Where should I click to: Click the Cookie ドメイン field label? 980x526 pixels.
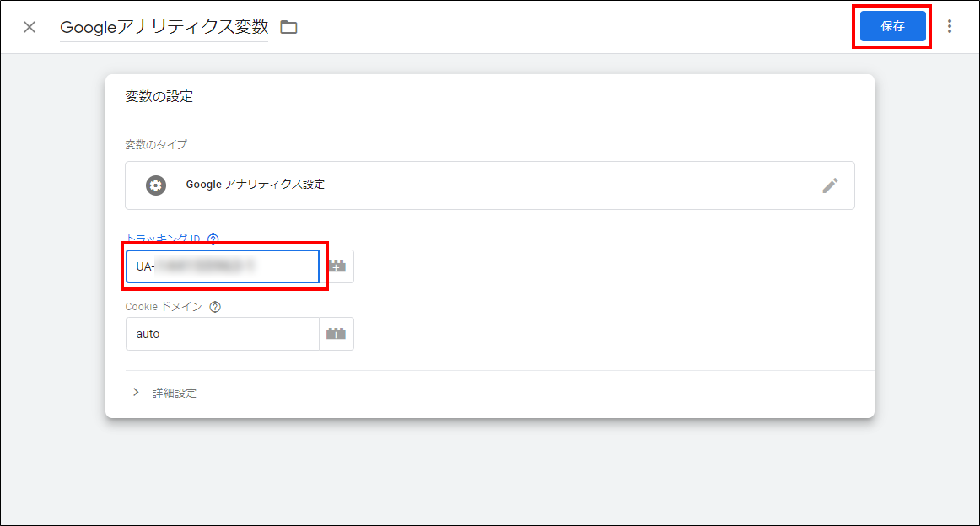coord(164,307)
